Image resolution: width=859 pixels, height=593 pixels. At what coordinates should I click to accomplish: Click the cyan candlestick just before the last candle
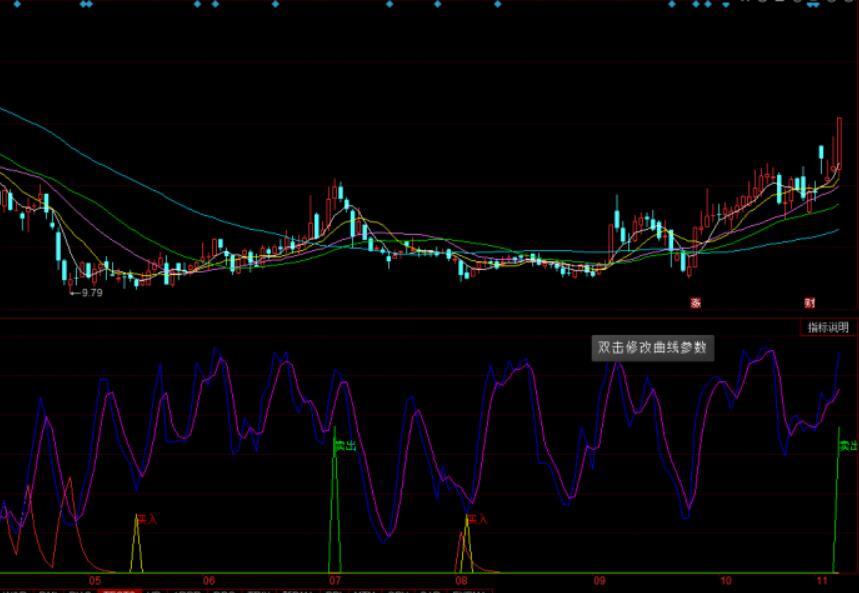click(822, 153)
